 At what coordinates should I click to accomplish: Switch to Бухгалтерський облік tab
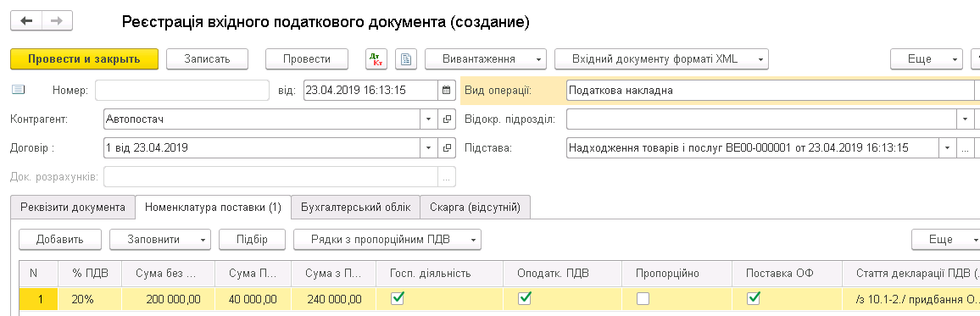(x=355, y=208)
